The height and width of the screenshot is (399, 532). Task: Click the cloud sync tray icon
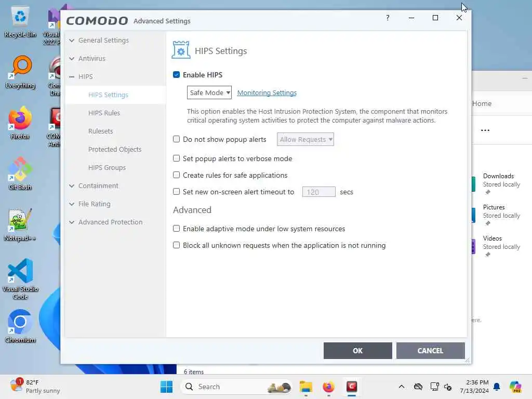418,387
